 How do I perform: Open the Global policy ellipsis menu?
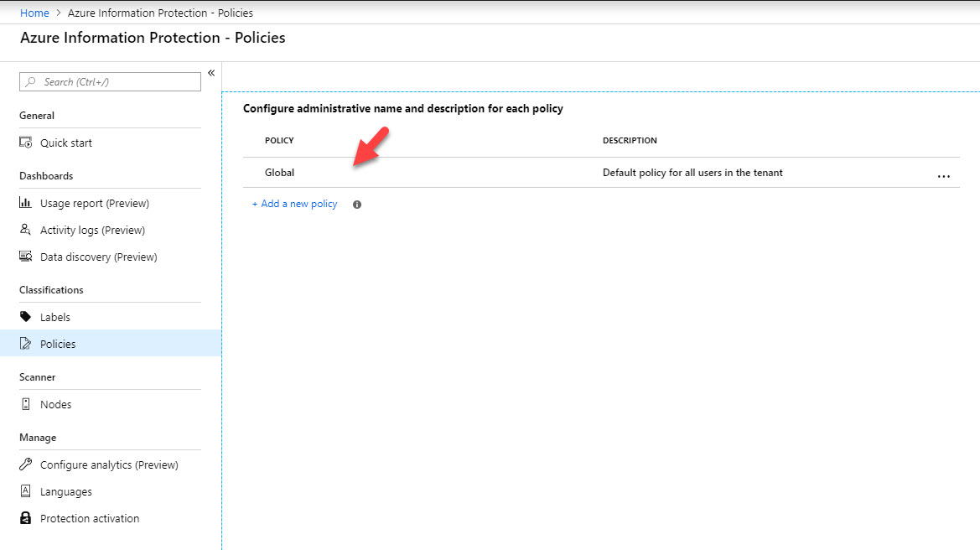tap(944, 176)
